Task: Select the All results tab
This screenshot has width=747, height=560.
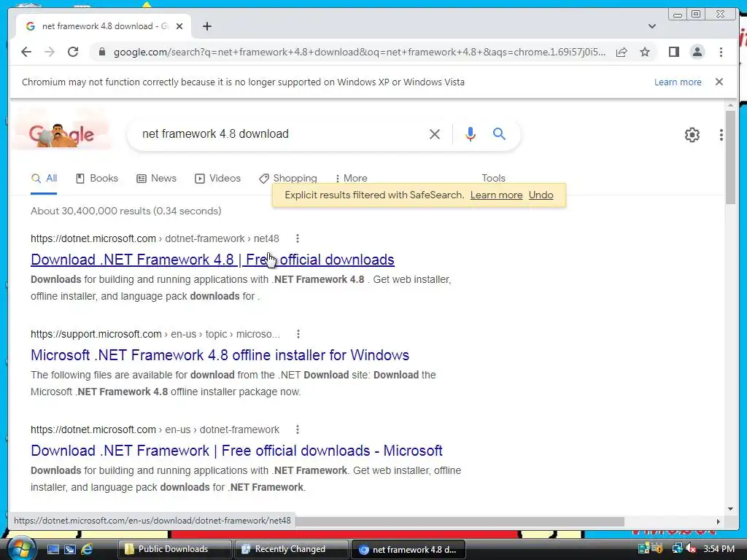Action: [44, 179]
